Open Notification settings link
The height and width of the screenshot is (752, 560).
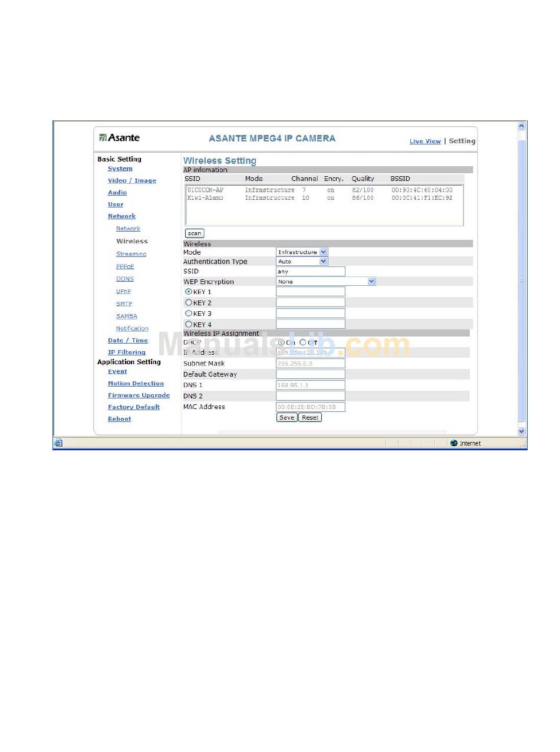[132, 328]
